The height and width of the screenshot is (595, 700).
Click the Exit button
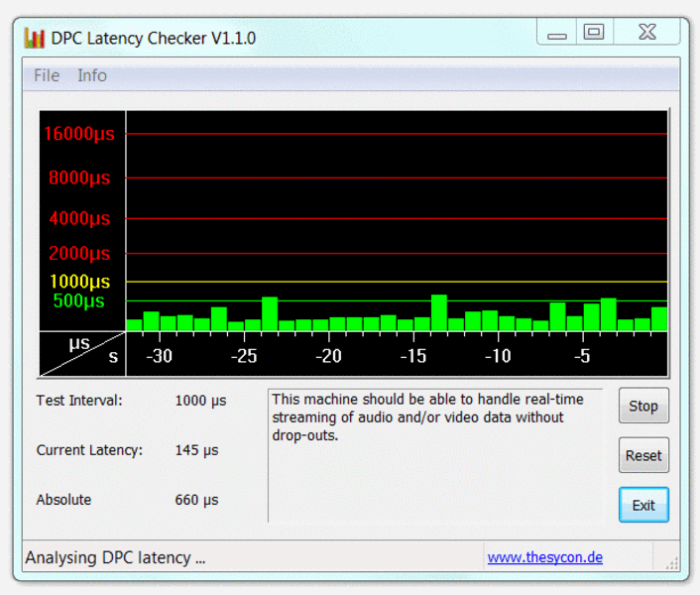(643, 505)
